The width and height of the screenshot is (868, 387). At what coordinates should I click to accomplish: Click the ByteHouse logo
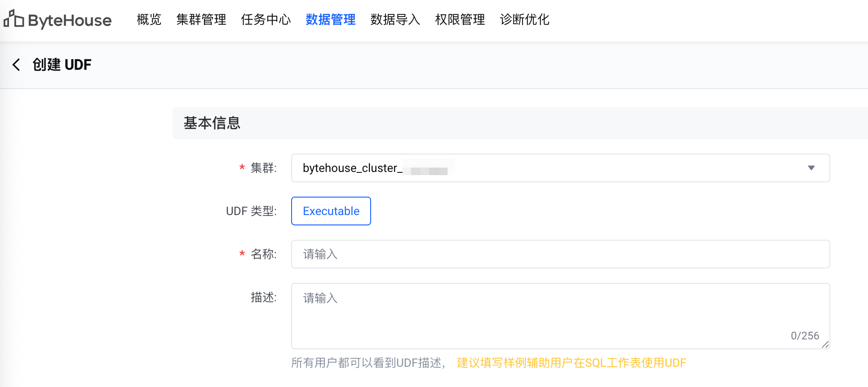pos(58,20)
